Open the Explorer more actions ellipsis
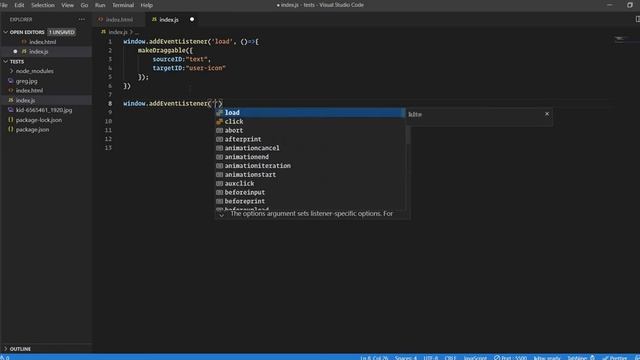This screenshot has height=360, width=640. pos(82,19)
